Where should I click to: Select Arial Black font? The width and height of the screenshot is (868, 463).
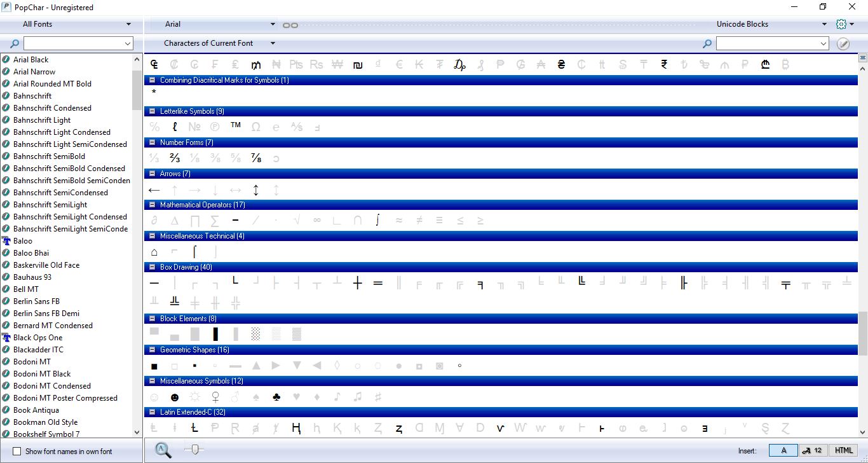(x=31, y=59)
